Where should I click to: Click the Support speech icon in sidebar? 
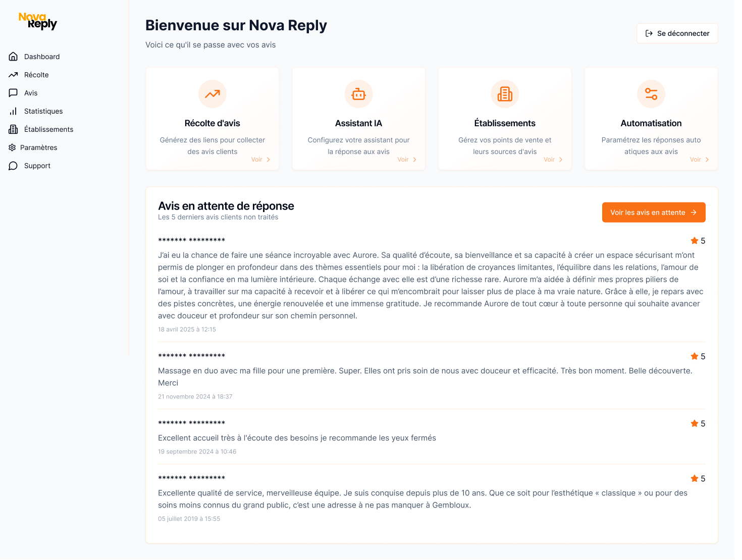(x=13, y=165)
